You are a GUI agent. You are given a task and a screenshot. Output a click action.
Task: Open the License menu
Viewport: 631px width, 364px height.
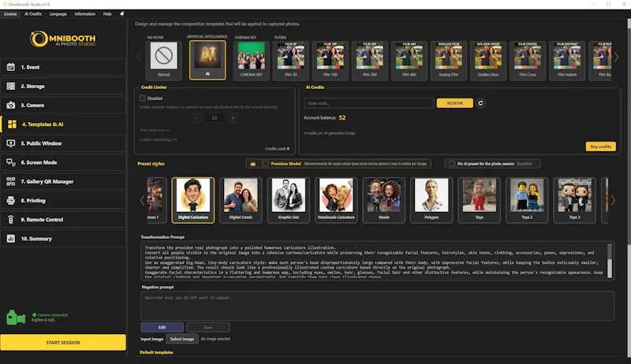10,13
